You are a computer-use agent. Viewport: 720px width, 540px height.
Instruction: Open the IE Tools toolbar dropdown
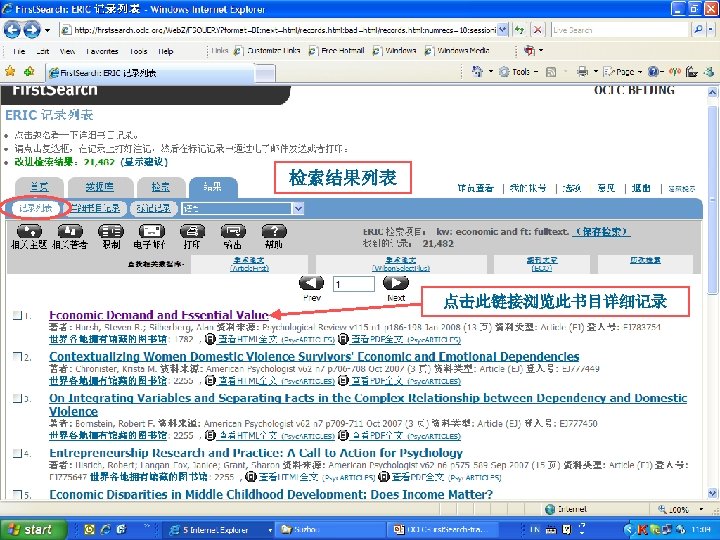point(535,72)
